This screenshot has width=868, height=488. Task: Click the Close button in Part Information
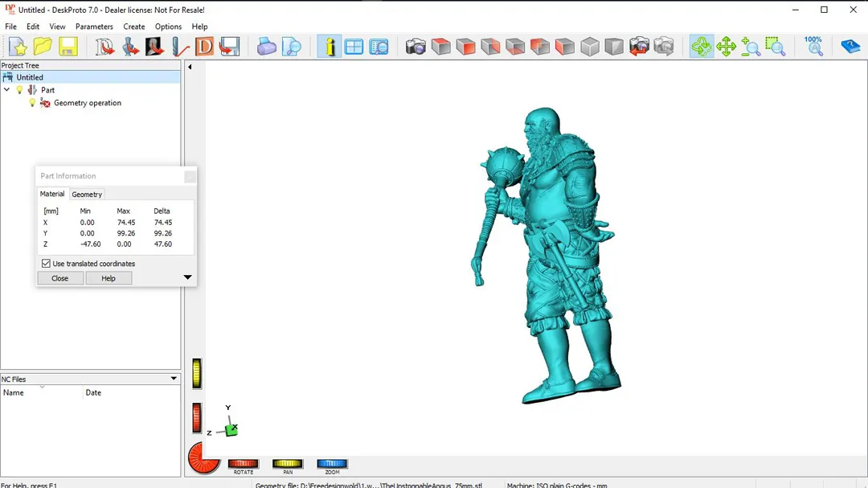coord(59,278)
